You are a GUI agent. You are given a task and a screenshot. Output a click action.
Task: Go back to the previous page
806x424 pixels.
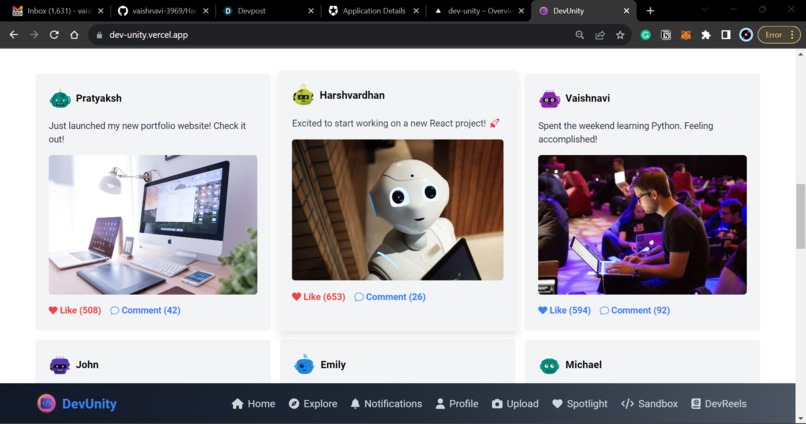[14, 35]
